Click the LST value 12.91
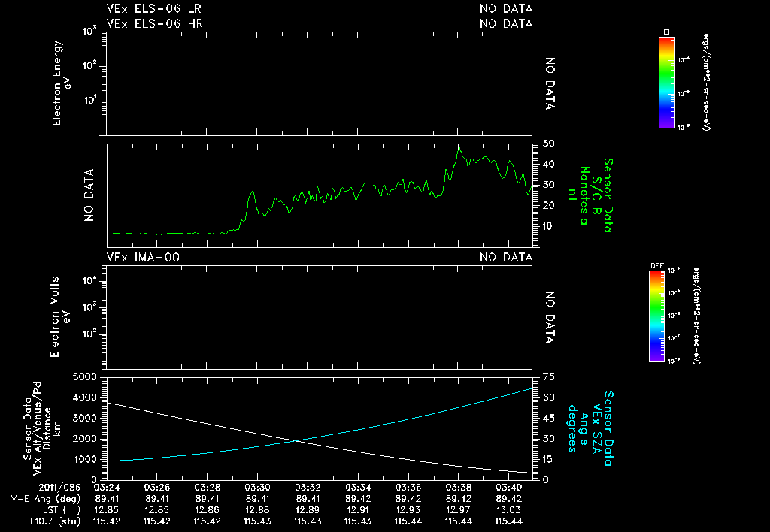770x532 pixels. pos(358,510)
